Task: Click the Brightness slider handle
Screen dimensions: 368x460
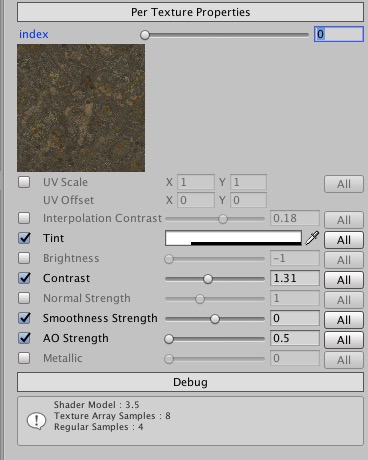Action: click(x=169, y=259)
